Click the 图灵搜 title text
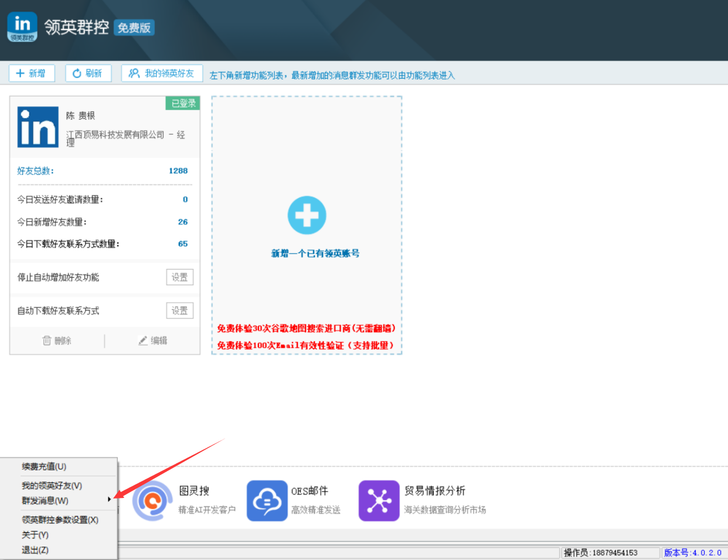 click(x=194, y=491)
